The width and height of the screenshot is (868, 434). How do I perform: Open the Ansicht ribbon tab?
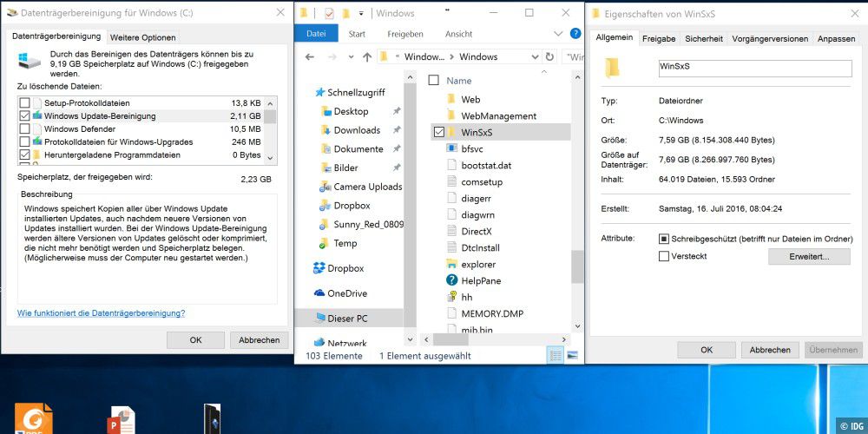459,34
